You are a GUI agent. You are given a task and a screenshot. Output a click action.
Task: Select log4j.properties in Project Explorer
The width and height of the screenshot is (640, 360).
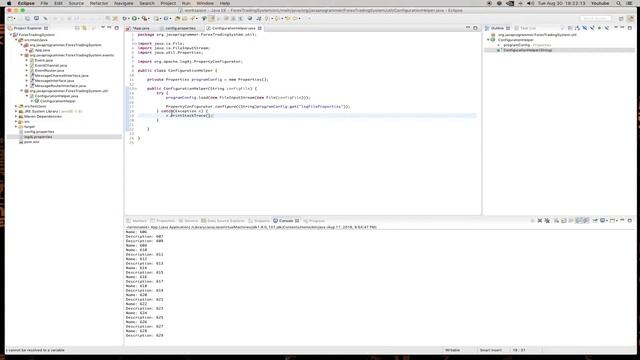pyautogui.click(x=38, y=137)
